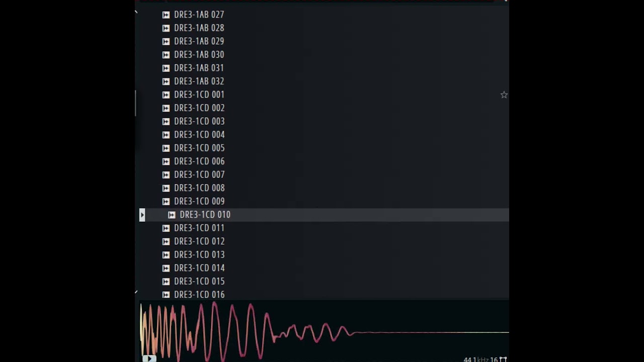Select sample DRE3-1CD 004

(199, 135)
